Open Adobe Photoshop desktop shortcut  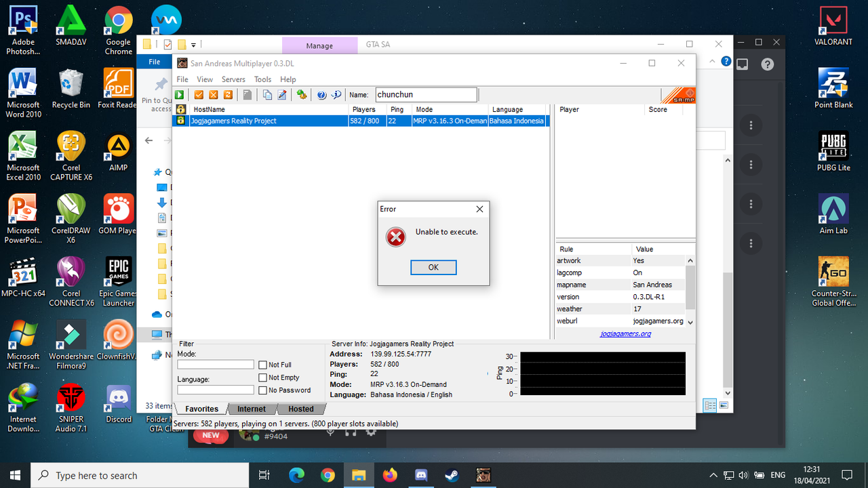[23, 30]
